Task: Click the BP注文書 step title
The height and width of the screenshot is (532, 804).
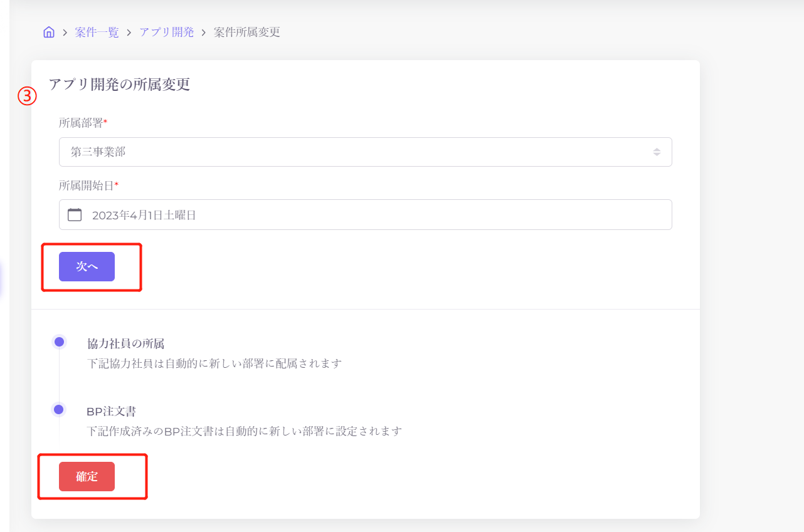Action: point(111,412)
